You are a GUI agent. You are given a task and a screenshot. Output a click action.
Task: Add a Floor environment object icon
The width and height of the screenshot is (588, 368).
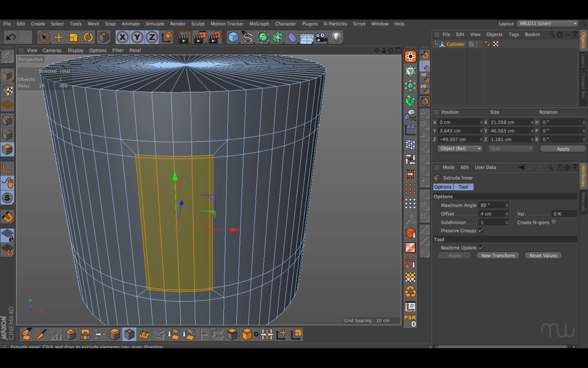[x=307, y=37]
